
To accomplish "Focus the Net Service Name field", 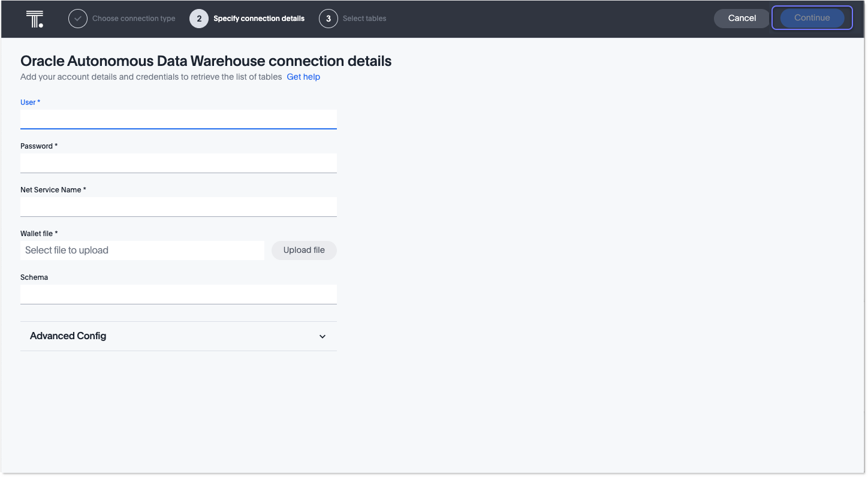I will (179, 207).
